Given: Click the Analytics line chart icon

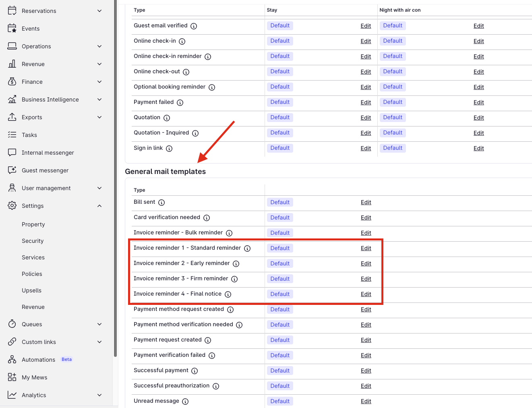Looking at the screenshot, I should (x=12, y=395).
